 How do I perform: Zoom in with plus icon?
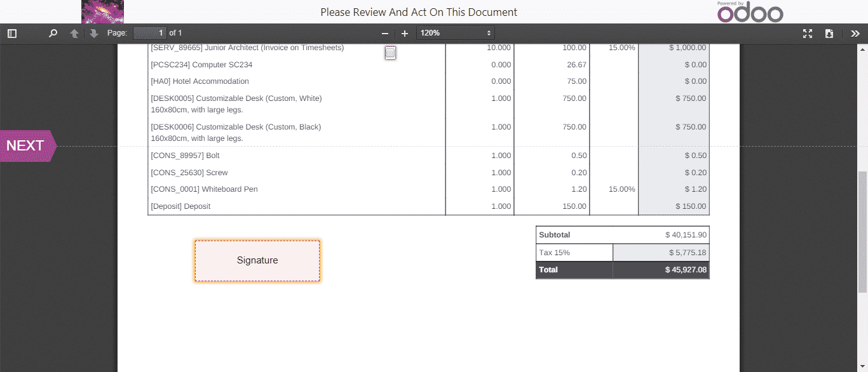tap(405, 34)
